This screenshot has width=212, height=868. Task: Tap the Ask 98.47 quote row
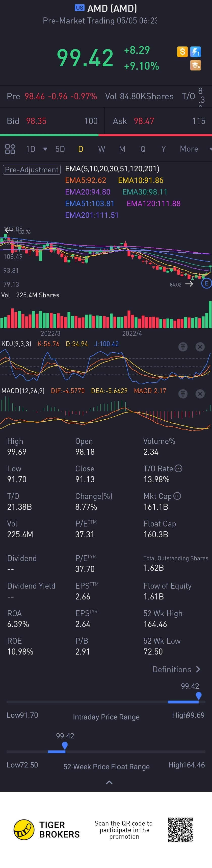[x=159, y=121]
